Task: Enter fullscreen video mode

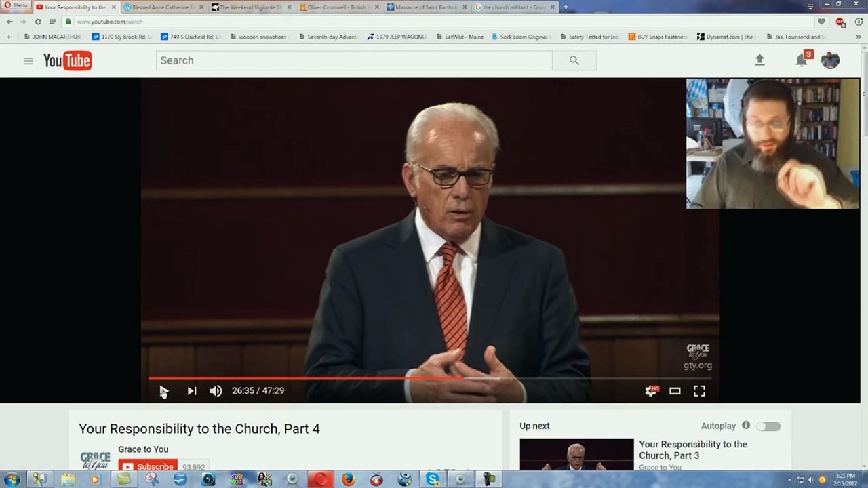Action: (699, 391)
